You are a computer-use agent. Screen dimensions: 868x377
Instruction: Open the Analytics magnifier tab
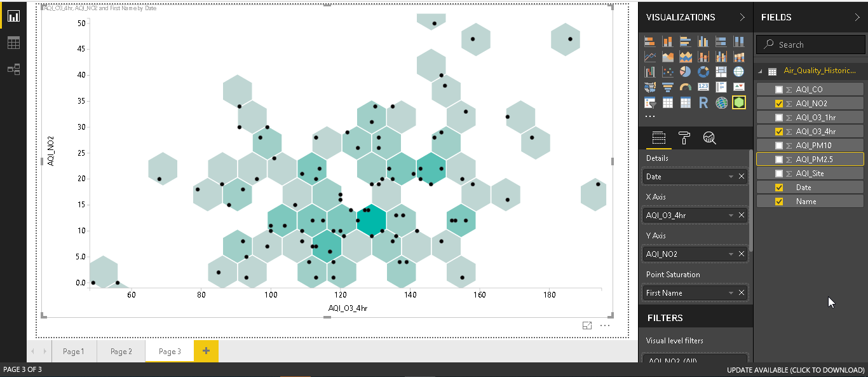(709, 138)
